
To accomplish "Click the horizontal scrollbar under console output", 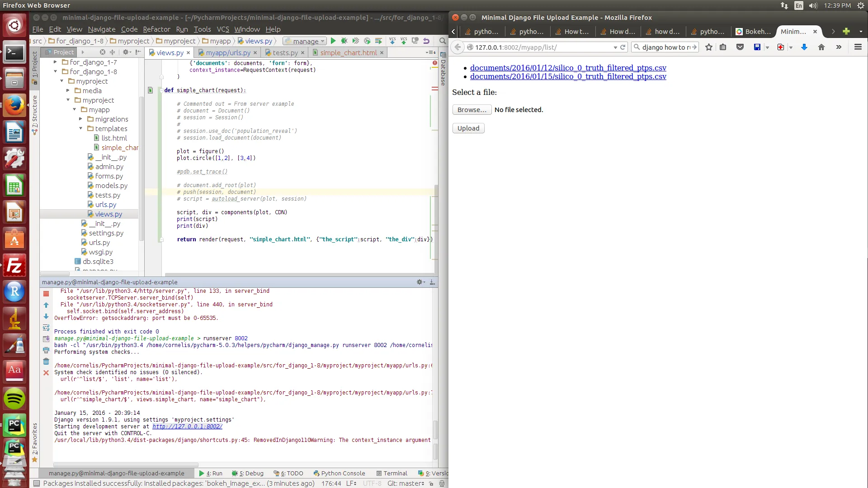I will [x=126, y=465].
